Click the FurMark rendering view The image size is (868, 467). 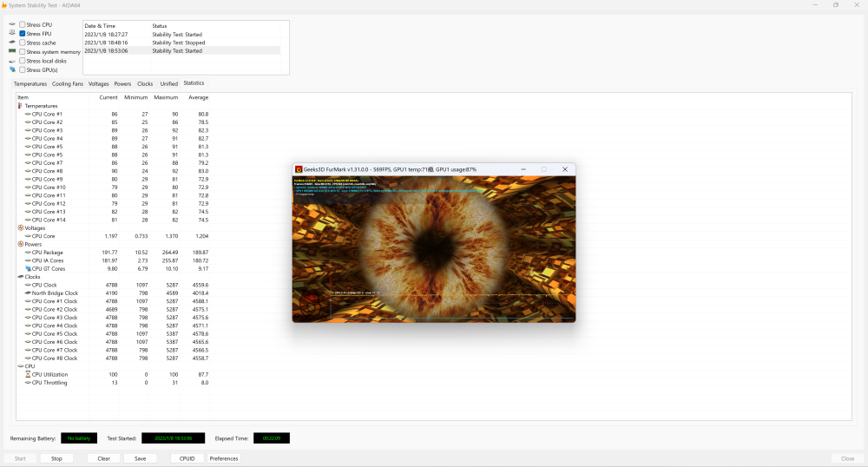tap(434, 249)
